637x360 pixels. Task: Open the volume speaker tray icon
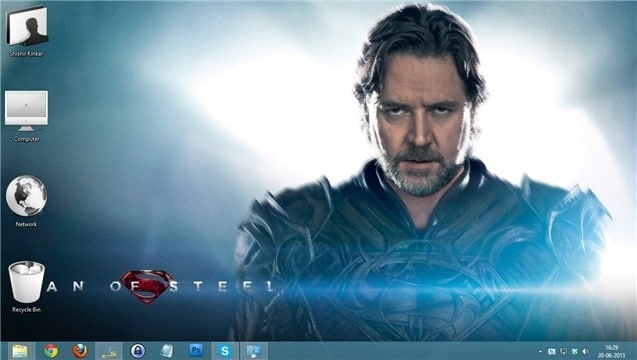click(585, 351)
